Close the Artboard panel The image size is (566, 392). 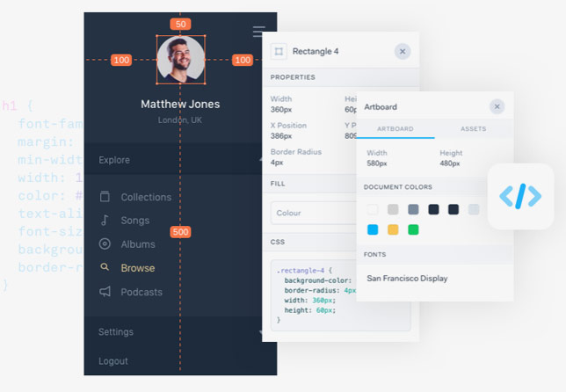pos(497,107)
